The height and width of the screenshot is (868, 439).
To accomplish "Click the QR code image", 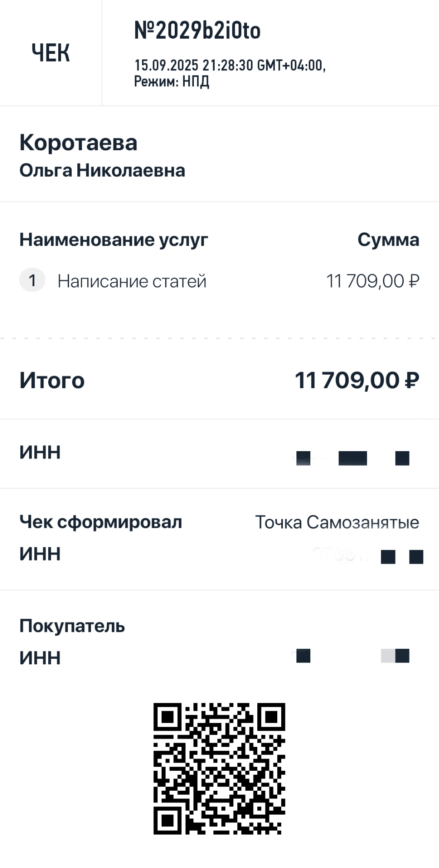I will (x=219, y=768).
